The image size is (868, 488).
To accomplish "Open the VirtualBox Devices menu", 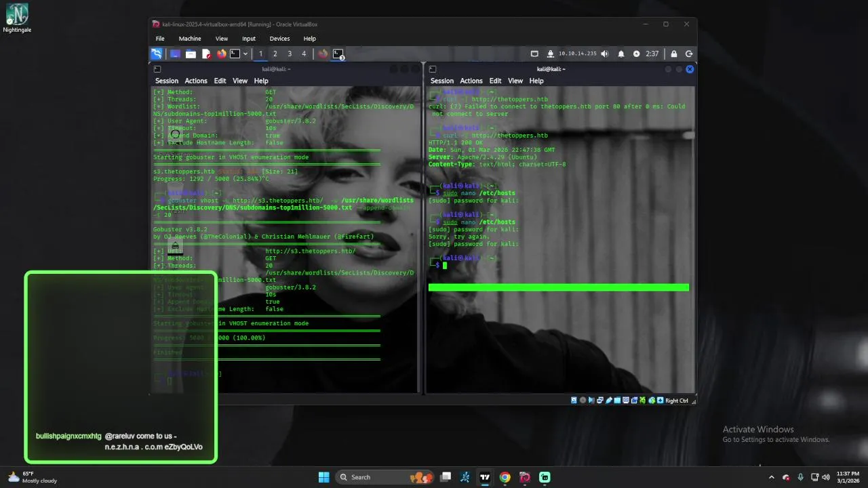I will pos(279,39).
